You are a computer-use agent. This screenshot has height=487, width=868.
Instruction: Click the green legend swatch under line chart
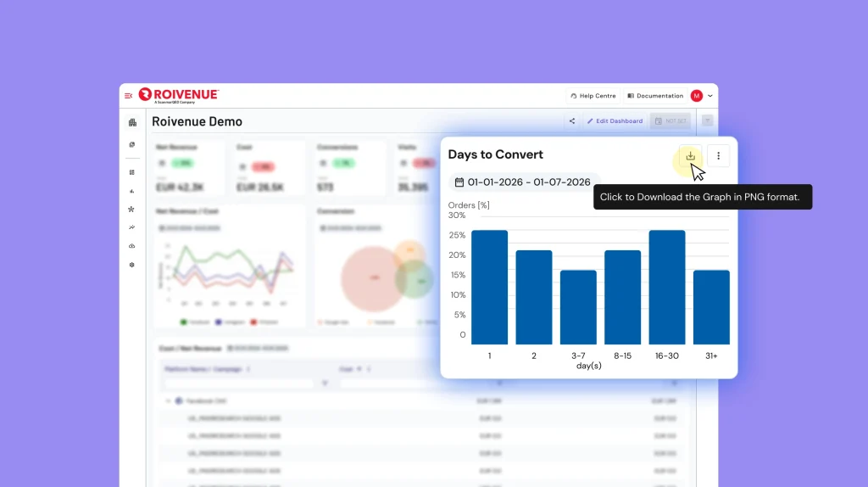pyautogui.click(x=184, y=322)
